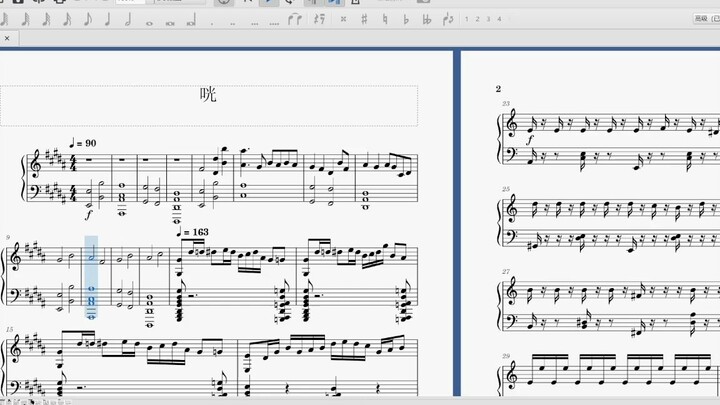Select the forte dynamic under measure 1
Viewport: 720px width, 405px height.
[x=89, y=214]
